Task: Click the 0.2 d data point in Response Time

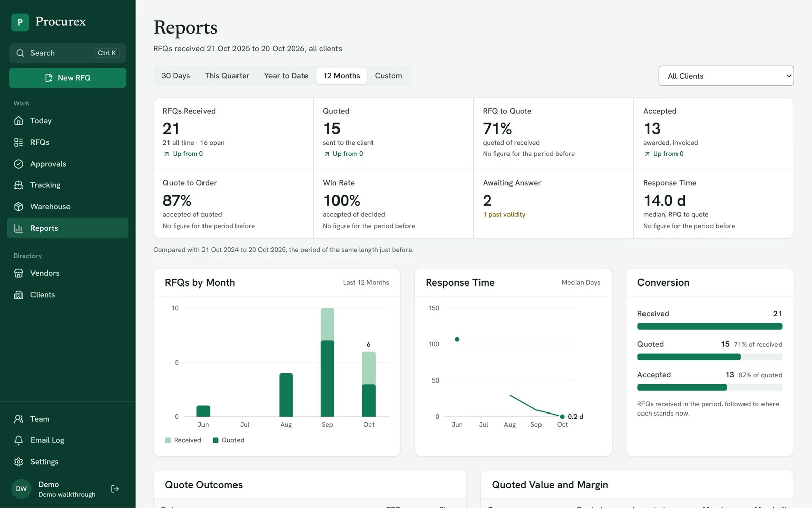Action: [x=562, y=417]
